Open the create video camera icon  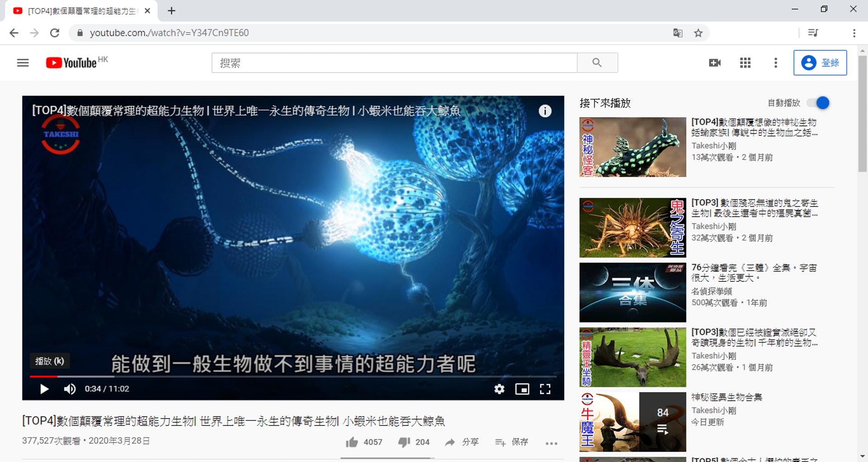tap(715, 63)
